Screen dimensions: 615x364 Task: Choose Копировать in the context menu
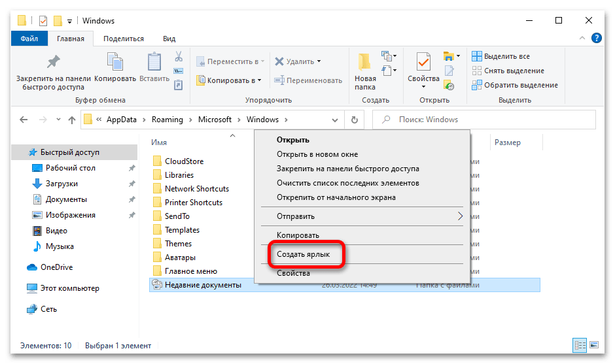click(362, 235)
